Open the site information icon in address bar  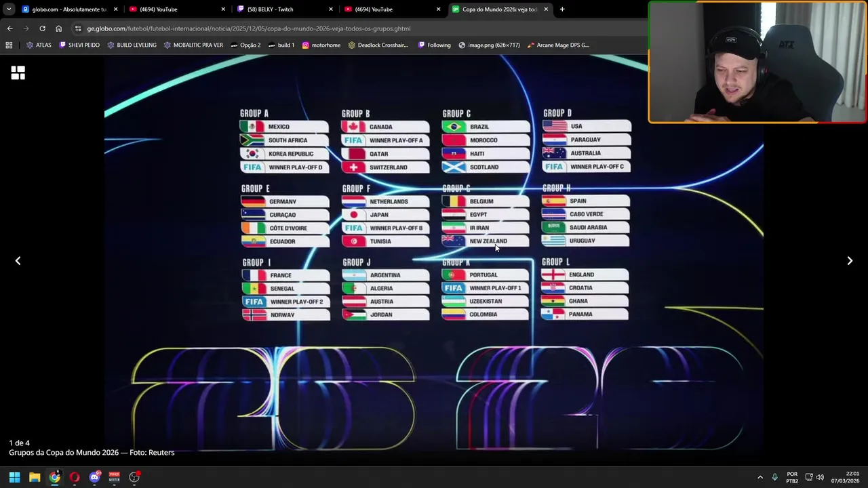[x=78, y=28]
